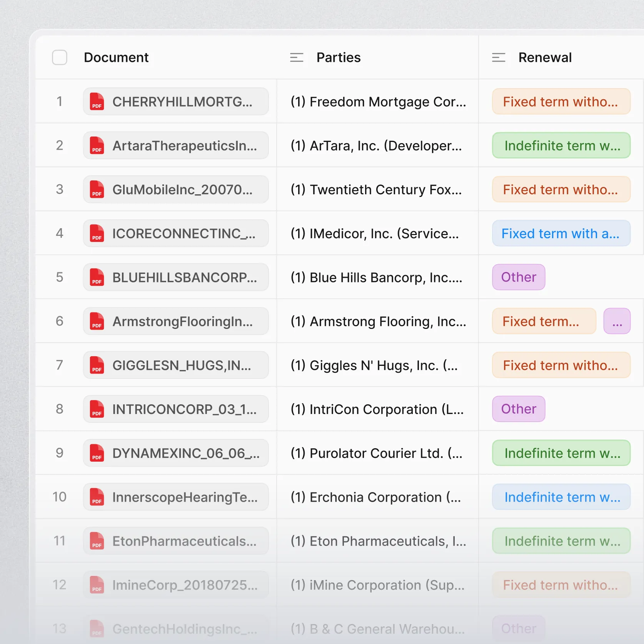Select the Giggles N' Hugs, Inc. parties cell
The image size is (644, 644).
coord(378,365)
